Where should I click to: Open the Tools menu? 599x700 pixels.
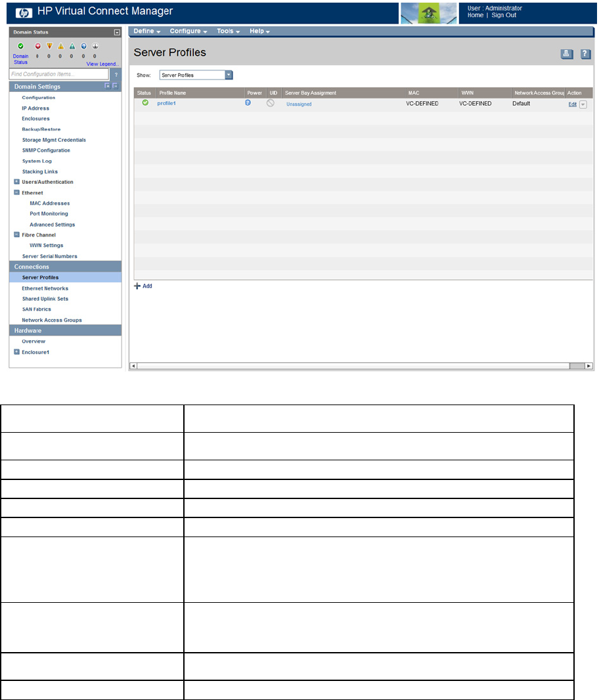pos(229,31)
